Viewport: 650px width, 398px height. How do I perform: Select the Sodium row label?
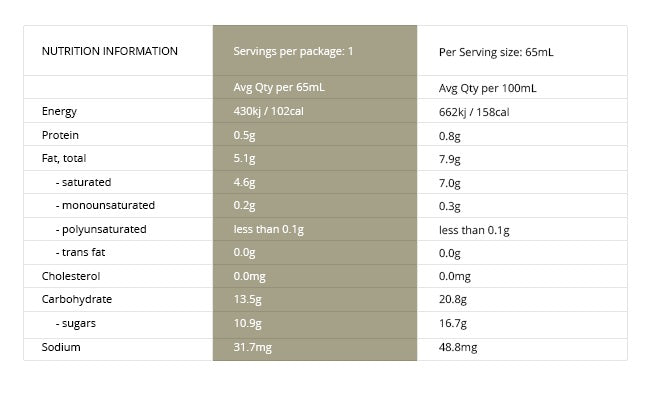coord(61,347)
